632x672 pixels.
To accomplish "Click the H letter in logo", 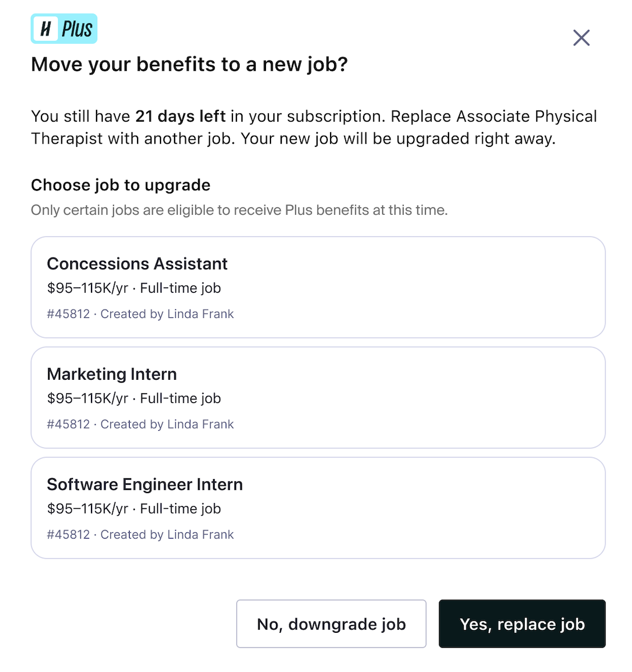I will [x=45, y=29].
